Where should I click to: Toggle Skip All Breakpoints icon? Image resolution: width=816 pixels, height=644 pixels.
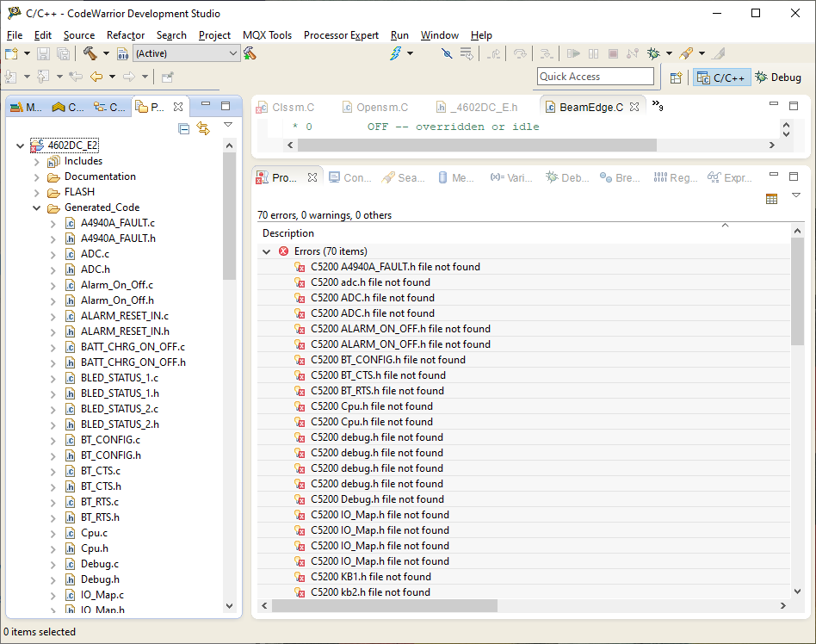click(447, 53)
